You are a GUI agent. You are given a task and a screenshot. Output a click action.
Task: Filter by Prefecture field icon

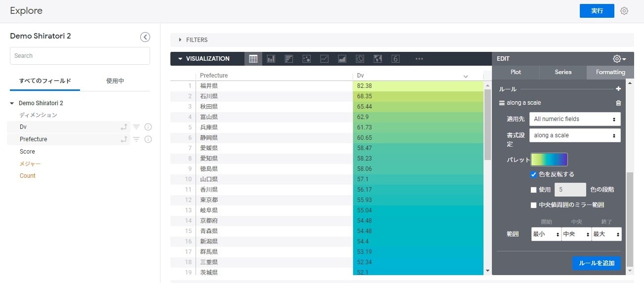(x=136, y=139)
